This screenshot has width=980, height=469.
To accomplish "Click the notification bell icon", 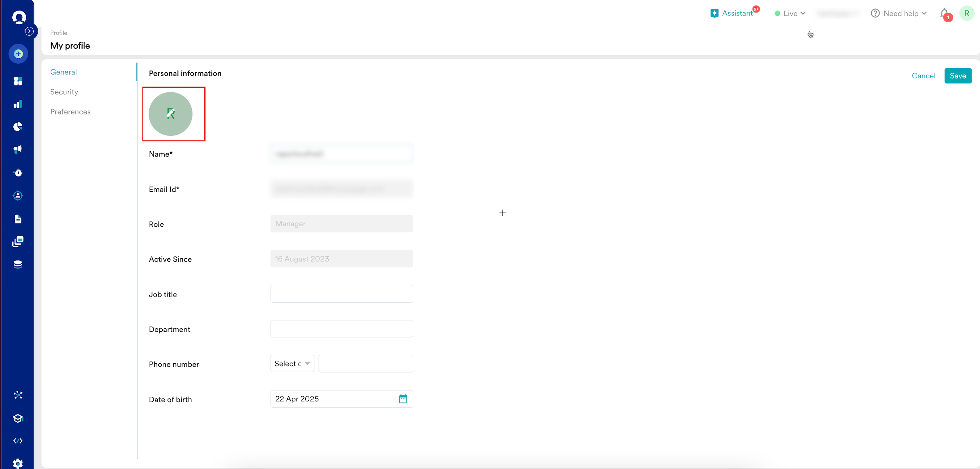I will [944, 14].
